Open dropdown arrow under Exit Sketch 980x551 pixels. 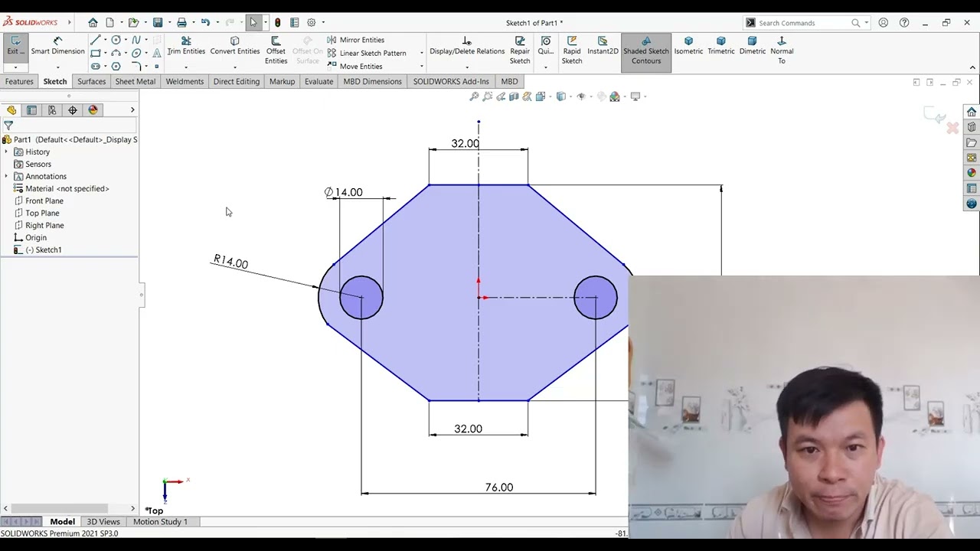click(x=15, y=67)
